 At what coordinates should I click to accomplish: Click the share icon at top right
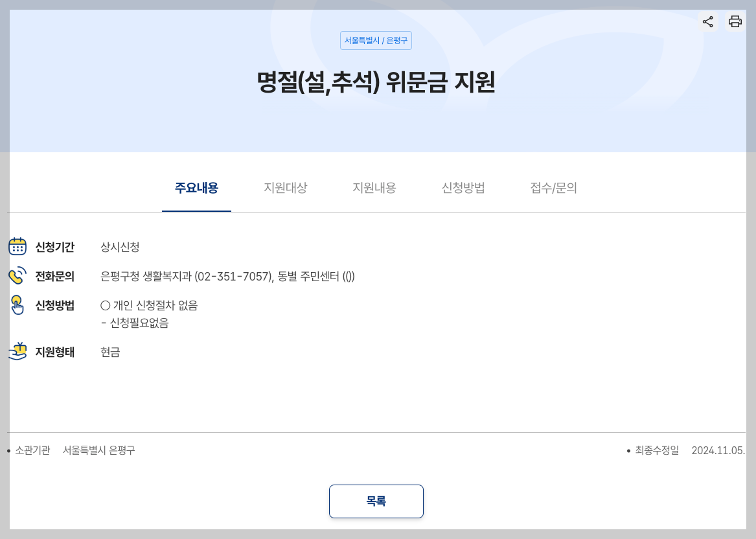click(708, 21)
